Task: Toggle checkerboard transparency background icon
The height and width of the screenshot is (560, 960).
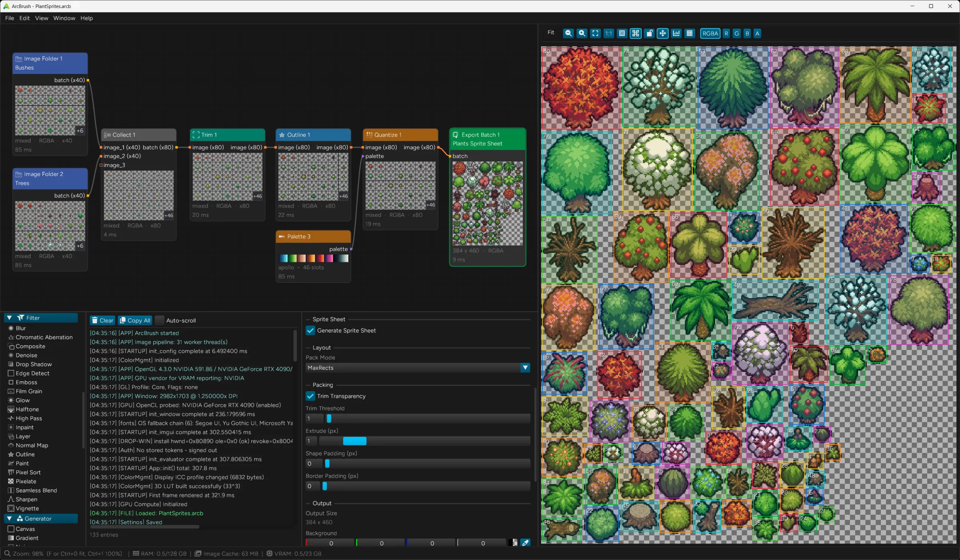Action: pos(622,34)
